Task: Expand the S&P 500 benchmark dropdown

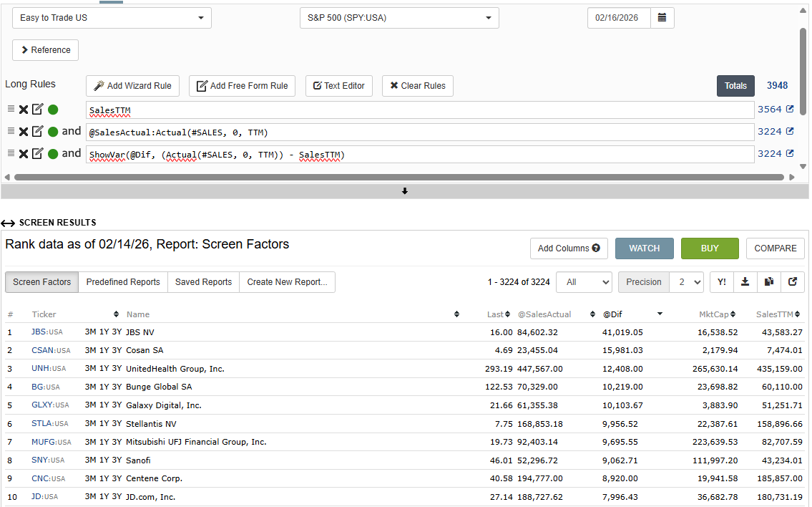Action: click(398, 18)
